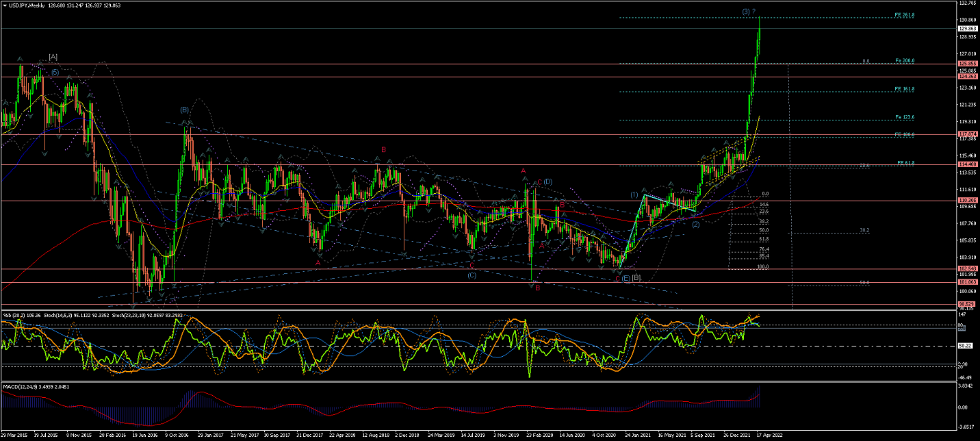Viewport: 980px width, 441px height.
Task: Click the 124.363 horizontal line price tag
Action: [966, 77]
